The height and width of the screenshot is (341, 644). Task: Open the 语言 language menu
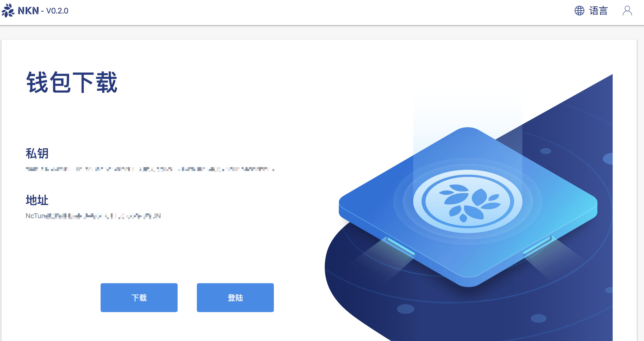pyautogui.click(x=598, y=11)
